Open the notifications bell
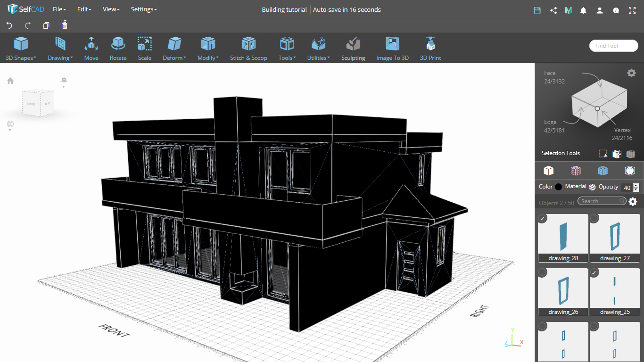This screenshot has height=362, width=644. point(584,10)
